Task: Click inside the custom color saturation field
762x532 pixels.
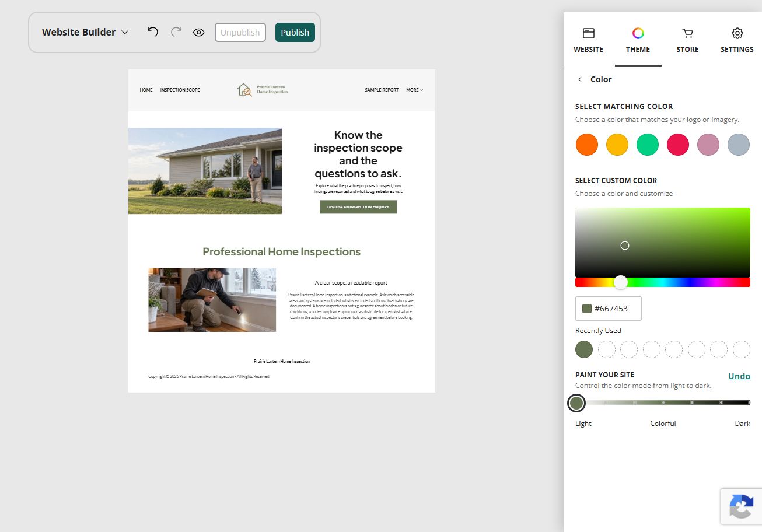Action: (663, 243)
